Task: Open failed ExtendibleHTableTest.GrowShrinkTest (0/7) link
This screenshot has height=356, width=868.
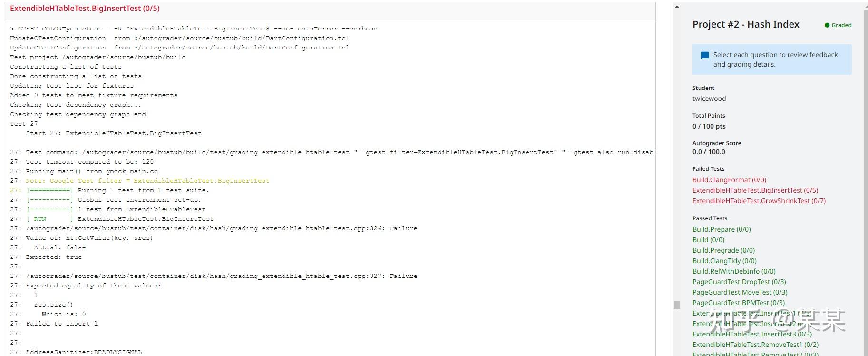Action: click(x=759, y=201)
